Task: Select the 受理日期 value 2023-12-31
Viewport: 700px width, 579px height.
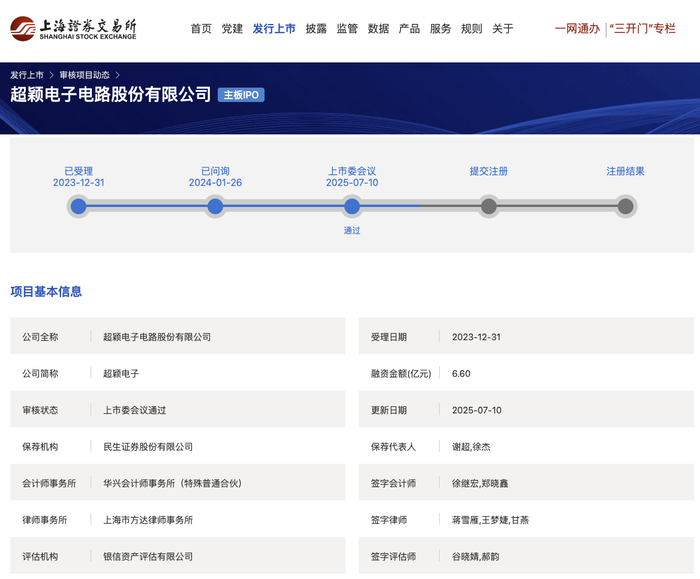Action: click(476, 337)
